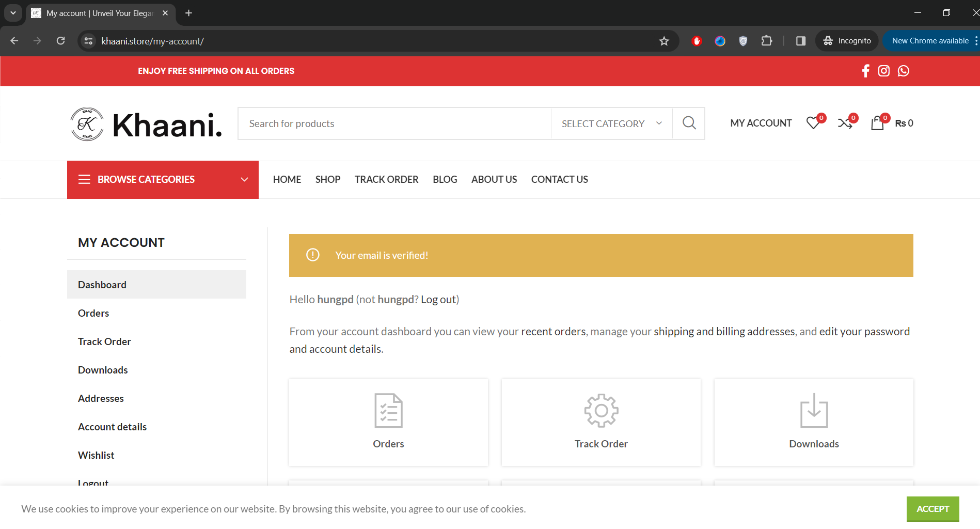Screen dimensions: 980x529
Task: Click the Khaani logo
Action: (146, 124)
